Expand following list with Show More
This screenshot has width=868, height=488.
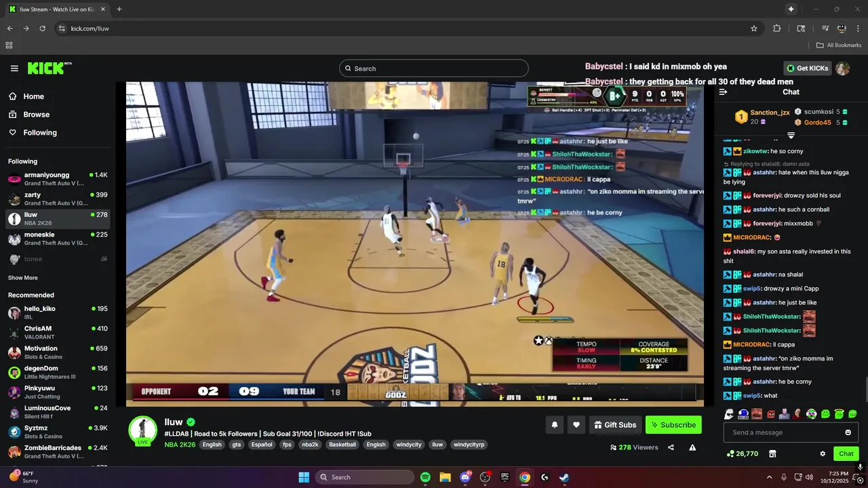click(23, 278)
